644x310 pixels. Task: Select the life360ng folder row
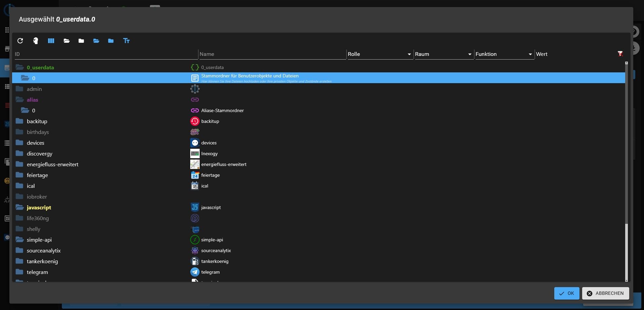tap(319, 218)
